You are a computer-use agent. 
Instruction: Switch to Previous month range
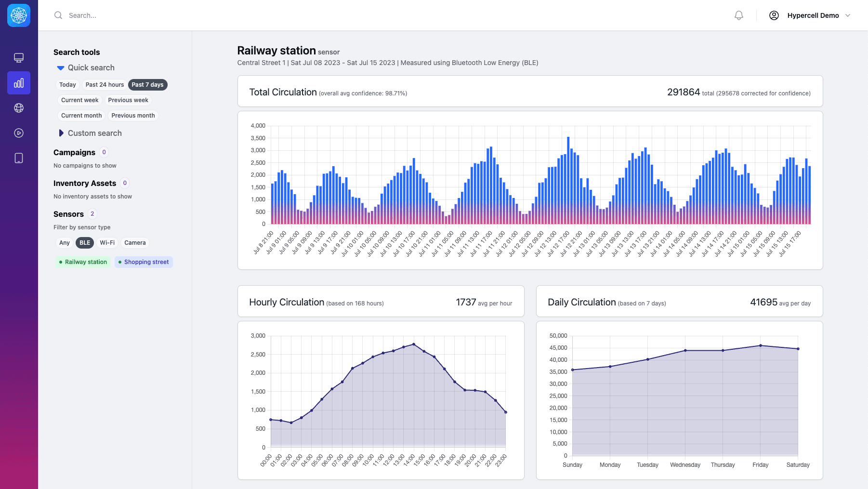pyautogui.click(x=133, y=116)
